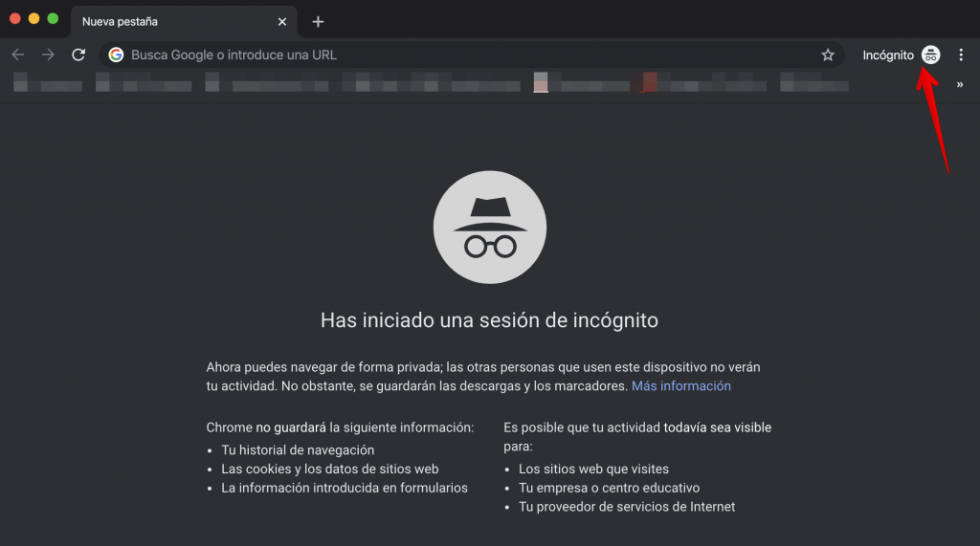The image size is (980, 546).
Task: Click the forward navigation arrow
Action: click(48, 55)
